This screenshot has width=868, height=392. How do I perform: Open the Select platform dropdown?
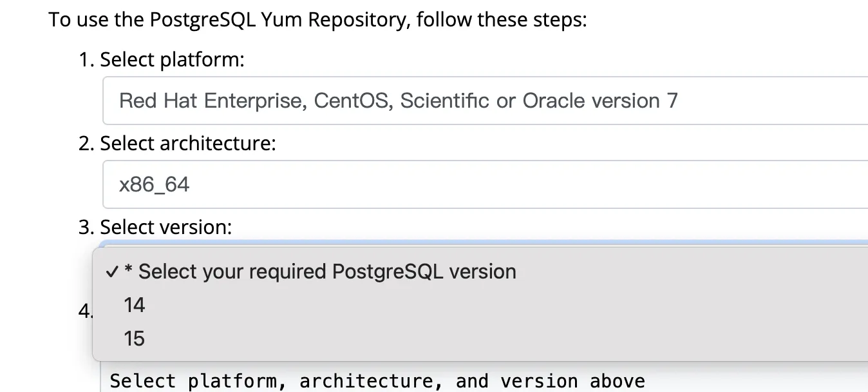486,101
